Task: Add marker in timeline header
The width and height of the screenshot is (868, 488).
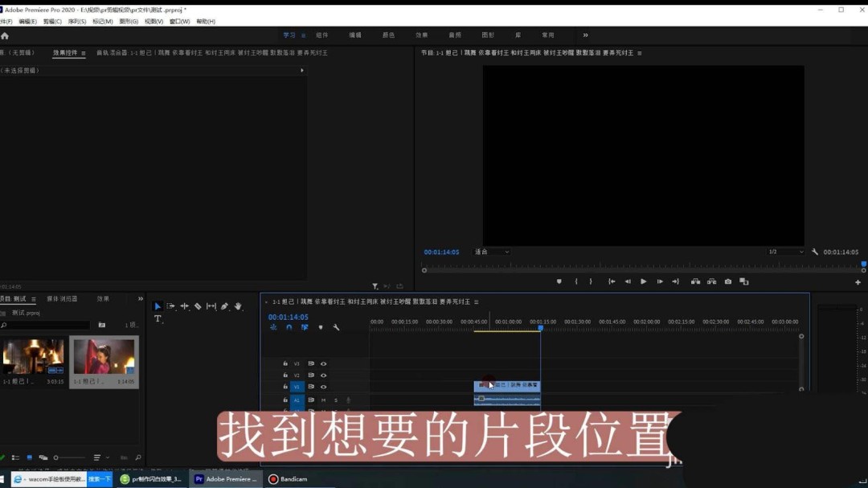Action: point(321,327)
